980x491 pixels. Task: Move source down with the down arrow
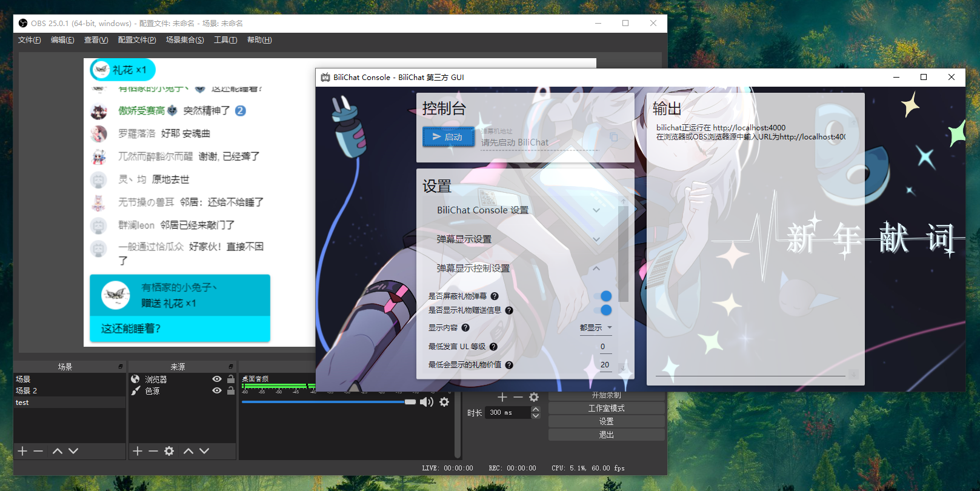tap(204, 451)
